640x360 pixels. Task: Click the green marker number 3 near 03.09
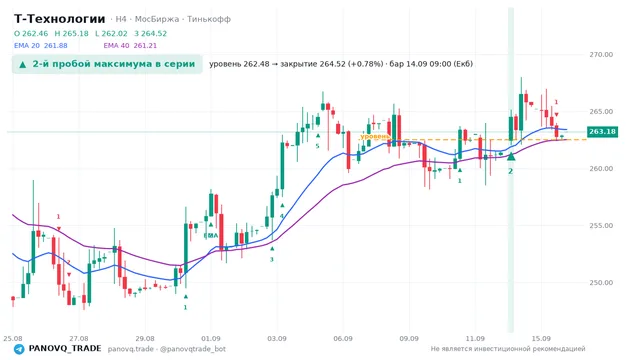click(x=272, y=259)
